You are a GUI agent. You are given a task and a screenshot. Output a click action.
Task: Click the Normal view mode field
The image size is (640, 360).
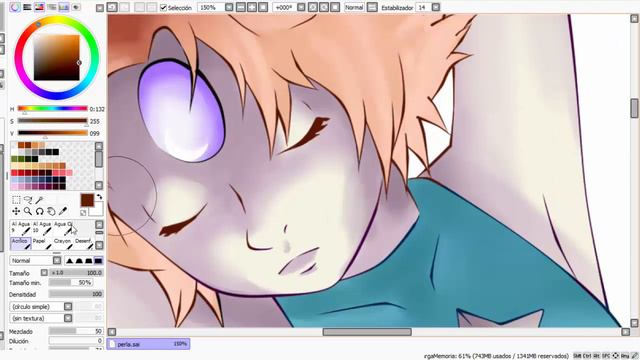354,7
